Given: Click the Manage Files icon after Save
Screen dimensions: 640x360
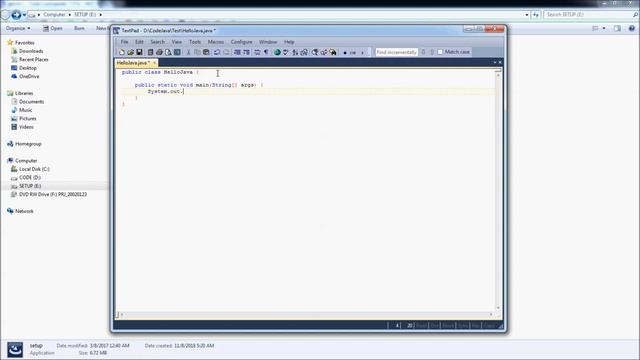Looking at the screenshot, I should [x=150, y=52].
